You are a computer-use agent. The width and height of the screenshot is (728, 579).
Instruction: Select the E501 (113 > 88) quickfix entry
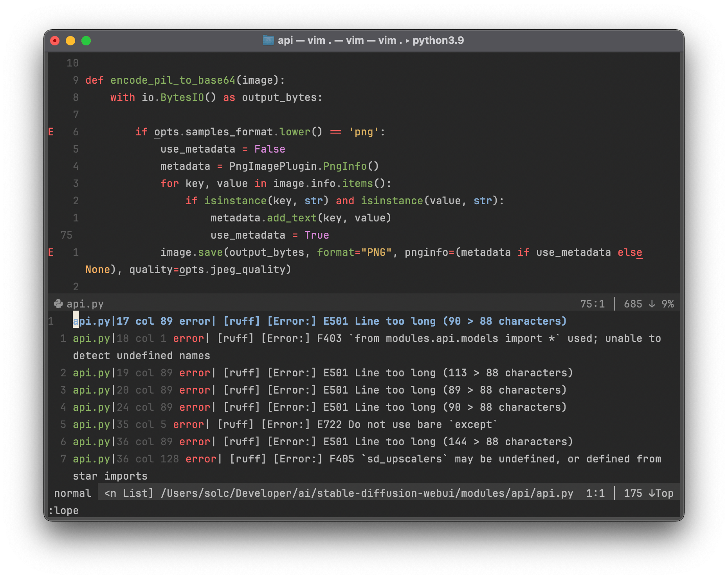323,373
